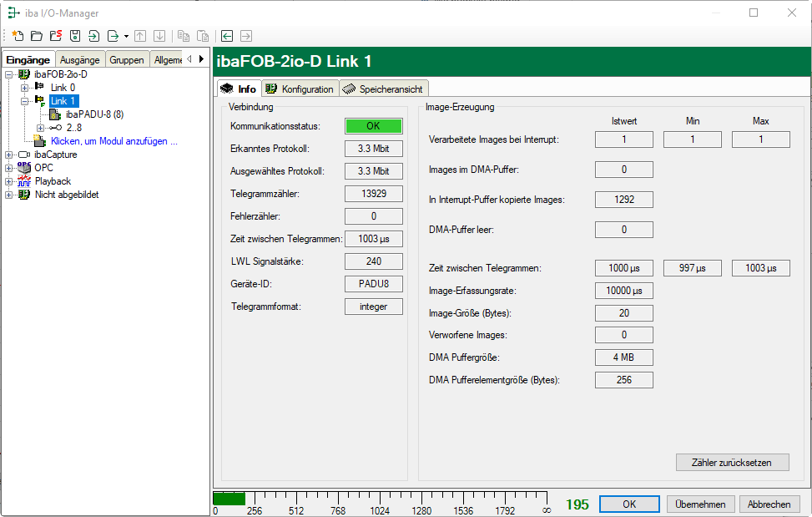The width and height of the screenshot is (812, 517).
Task: Open the Speicheransicht tab
Action: (x=383, y=89)
